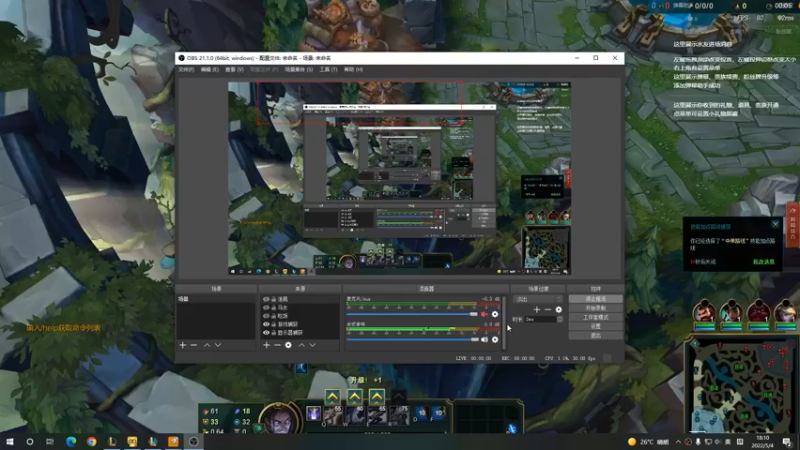Viewport: 800px width, 450px height.
Task: Remove the selected scene with minus icon
Action: 194,345
